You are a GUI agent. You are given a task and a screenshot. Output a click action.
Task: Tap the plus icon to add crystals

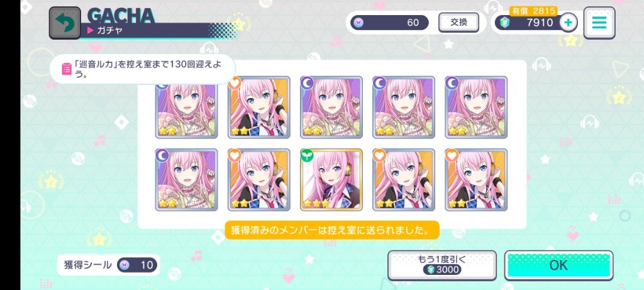(x=569, y=23)
